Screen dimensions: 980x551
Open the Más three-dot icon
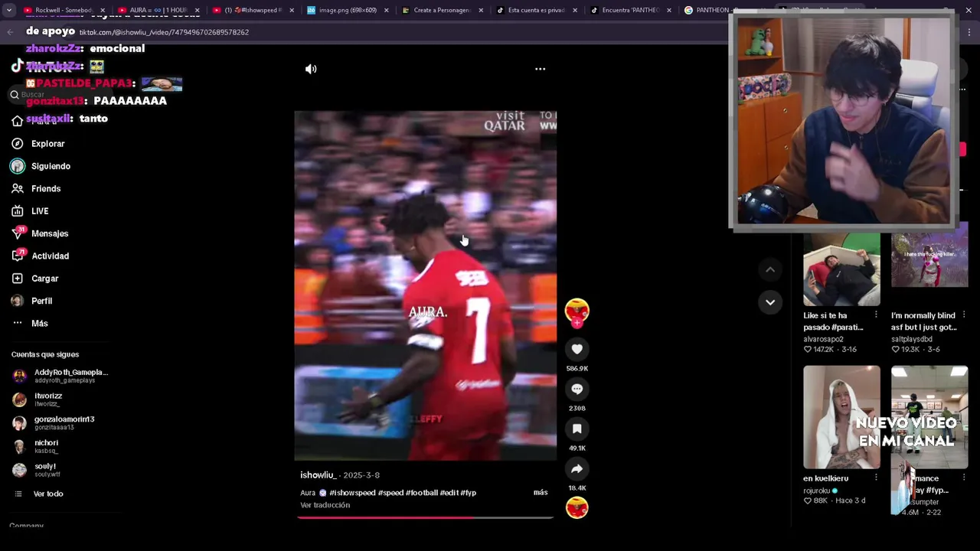18,323
